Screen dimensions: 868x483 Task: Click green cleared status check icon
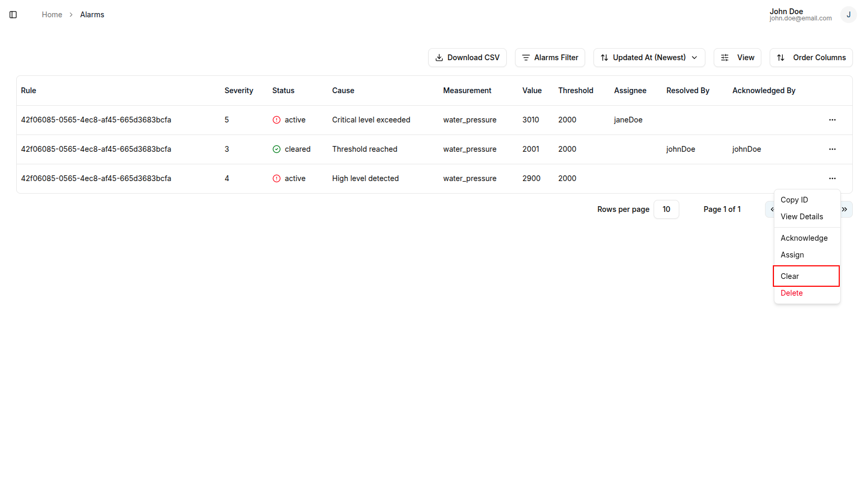(x=277, y=149)
